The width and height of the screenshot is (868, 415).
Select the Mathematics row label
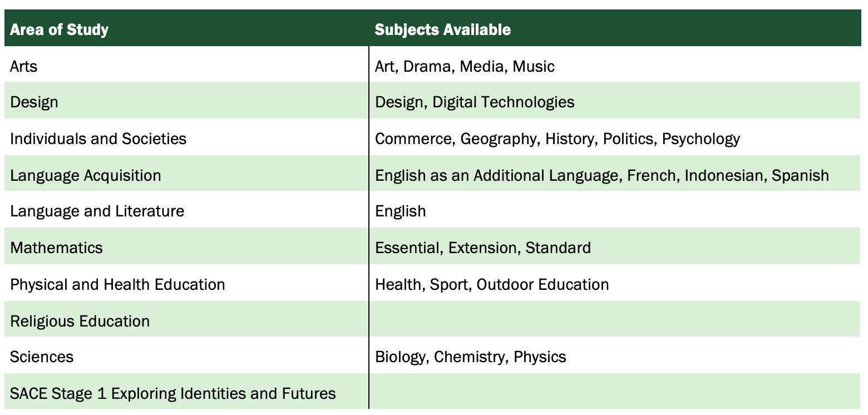pos(56,248)
